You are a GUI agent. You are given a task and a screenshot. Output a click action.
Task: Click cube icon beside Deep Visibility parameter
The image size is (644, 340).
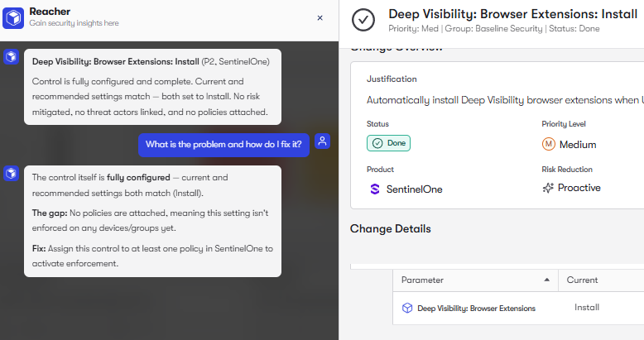point(407,308)
